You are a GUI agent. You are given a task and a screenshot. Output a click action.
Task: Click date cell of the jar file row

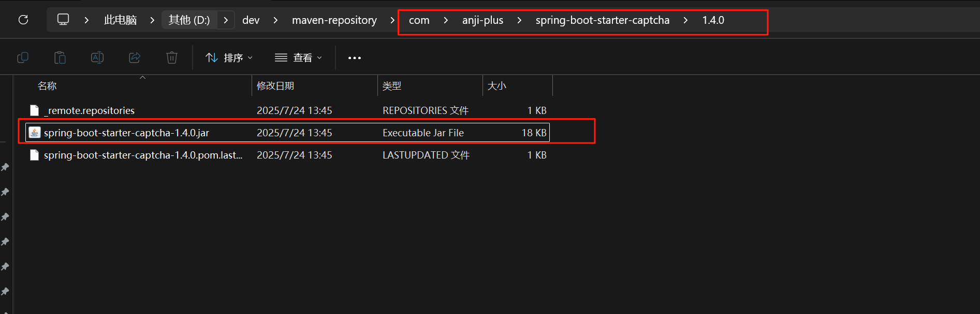click(295, 133)
